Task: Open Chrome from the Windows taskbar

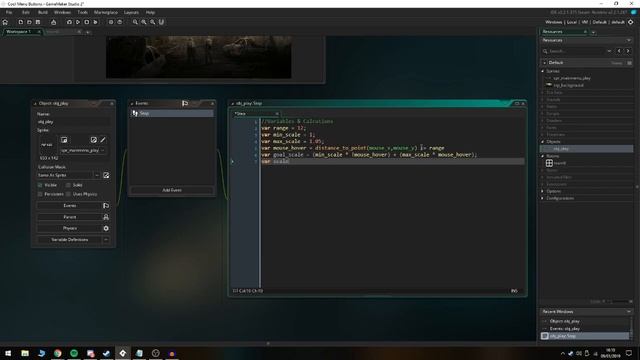Action: pos(58,353)
